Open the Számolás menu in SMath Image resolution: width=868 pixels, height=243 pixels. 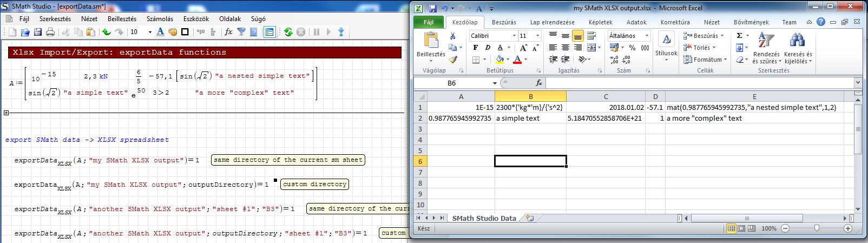point(160,18)
